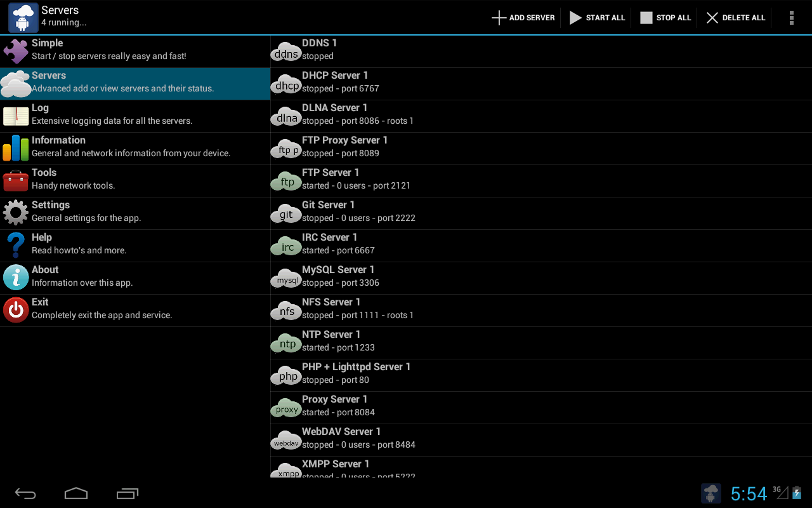Open IRC Server 1 title
This screenshot has width=812, height=508.
330,237
